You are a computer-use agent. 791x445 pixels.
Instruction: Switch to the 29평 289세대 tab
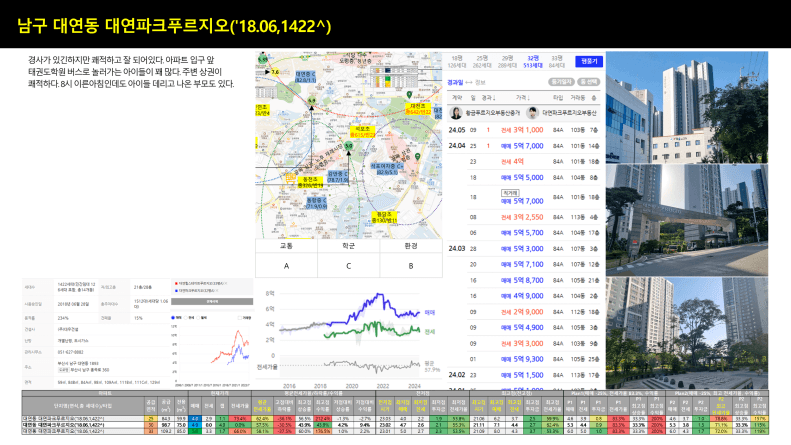[x=507, y=62]
